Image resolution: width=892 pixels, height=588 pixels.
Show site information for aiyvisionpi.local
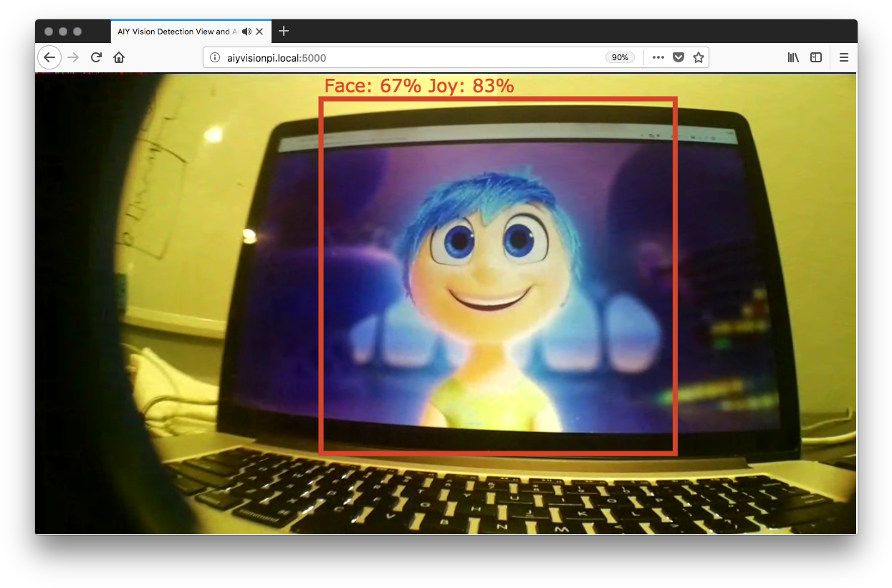tap(214, 57)
